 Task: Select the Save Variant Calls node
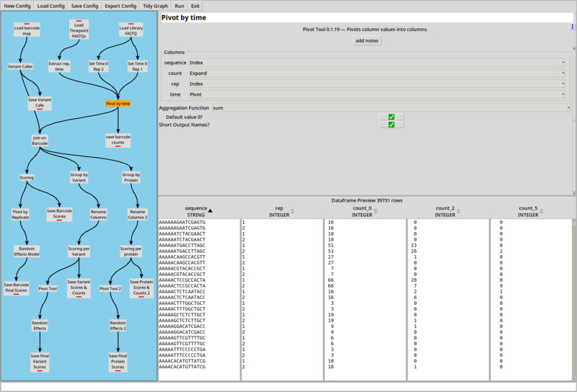40,103
